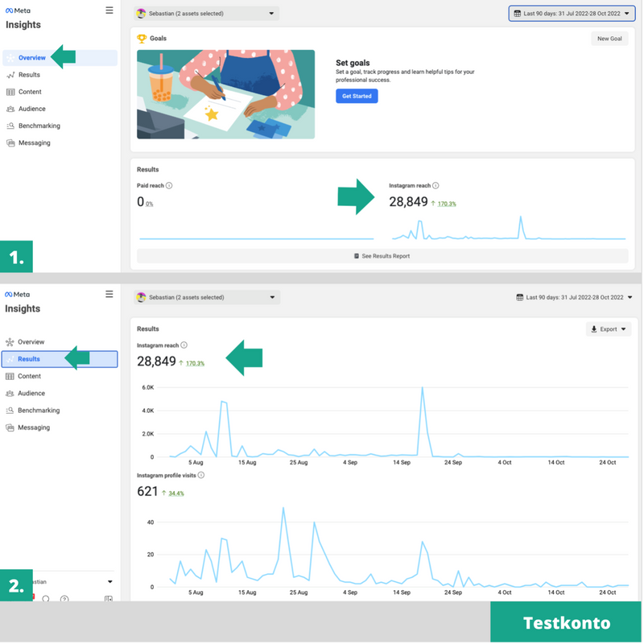Click the Set goals illustration
Screen dimensions: 644x644
pos(226,95)
